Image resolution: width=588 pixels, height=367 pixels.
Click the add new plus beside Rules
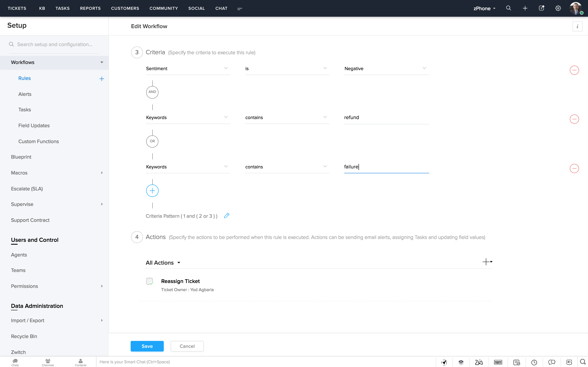[x=101, y=79]
